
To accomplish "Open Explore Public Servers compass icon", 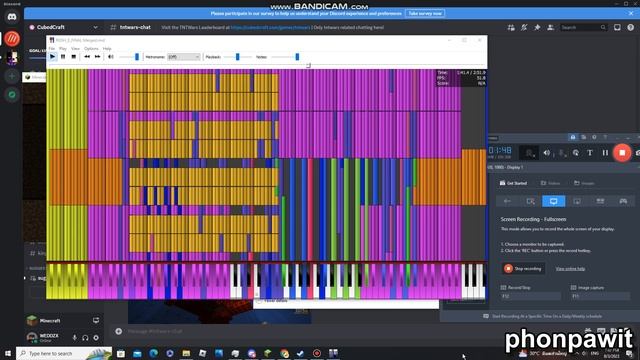I will click(x=12, y=95).
